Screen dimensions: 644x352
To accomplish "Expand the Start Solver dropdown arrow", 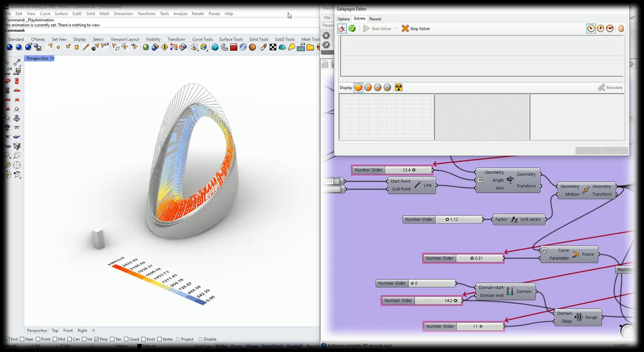I will (395, 29).
